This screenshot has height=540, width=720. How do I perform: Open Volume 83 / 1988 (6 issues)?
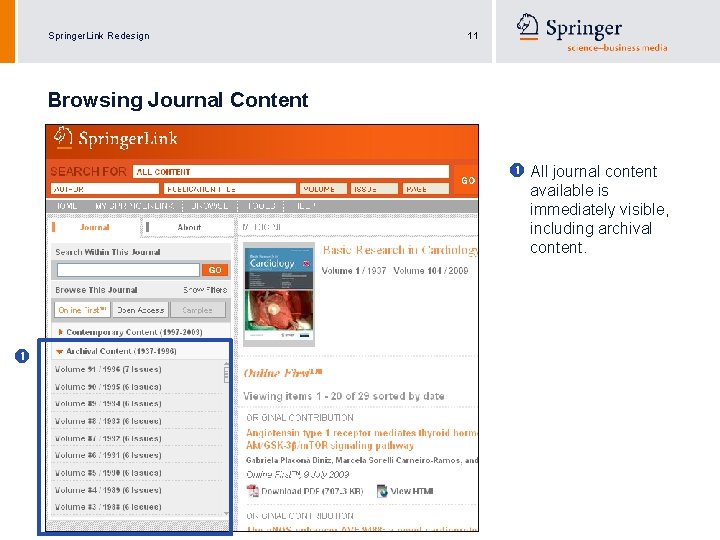point(108,507)
